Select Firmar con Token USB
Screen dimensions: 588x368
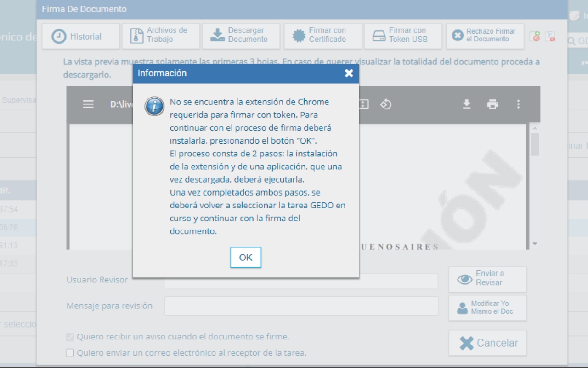point(403,36)
